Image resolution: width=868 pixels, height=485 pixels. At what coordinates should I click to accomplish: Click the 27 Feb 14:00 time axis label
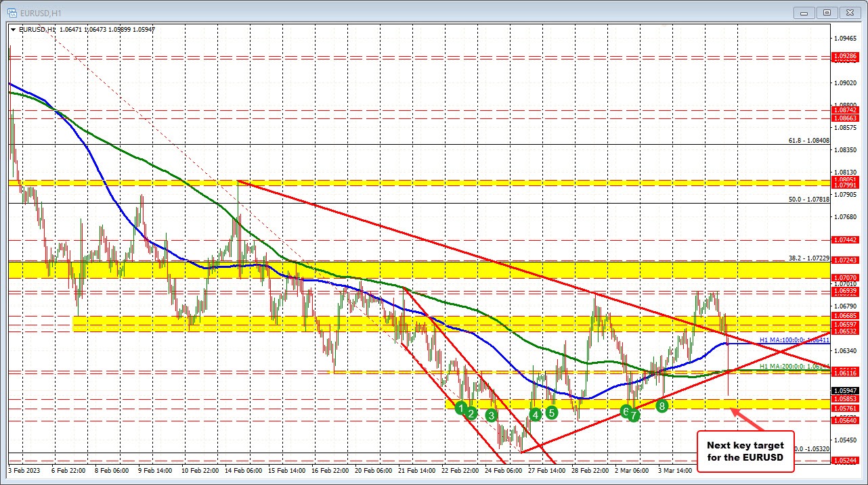546,470
